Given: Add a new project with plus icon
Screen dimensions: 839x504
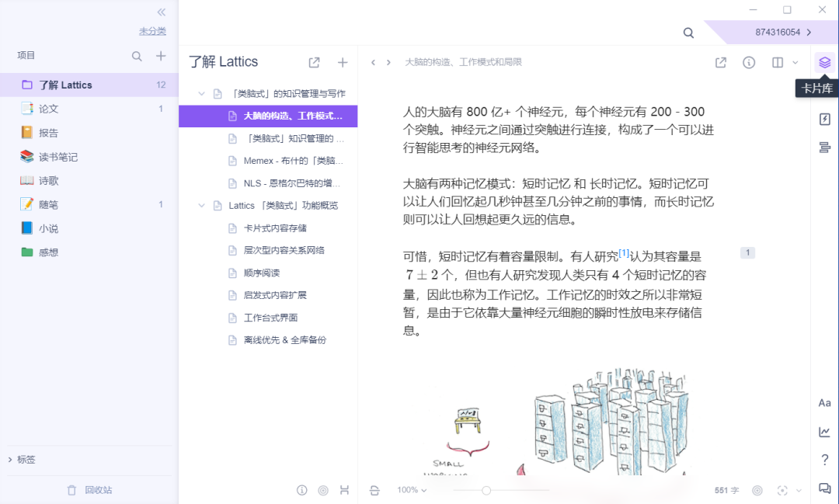Looking at the screenshot, I should point(161,56).
